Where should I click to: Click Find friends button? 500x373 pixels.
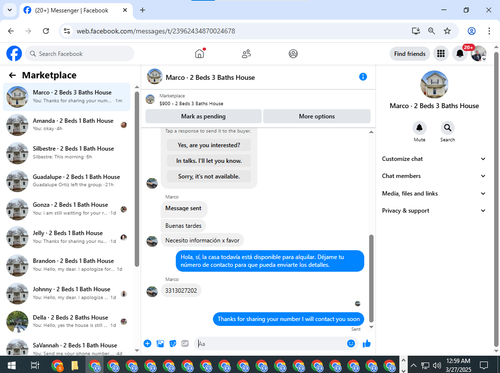click(410, 54)
